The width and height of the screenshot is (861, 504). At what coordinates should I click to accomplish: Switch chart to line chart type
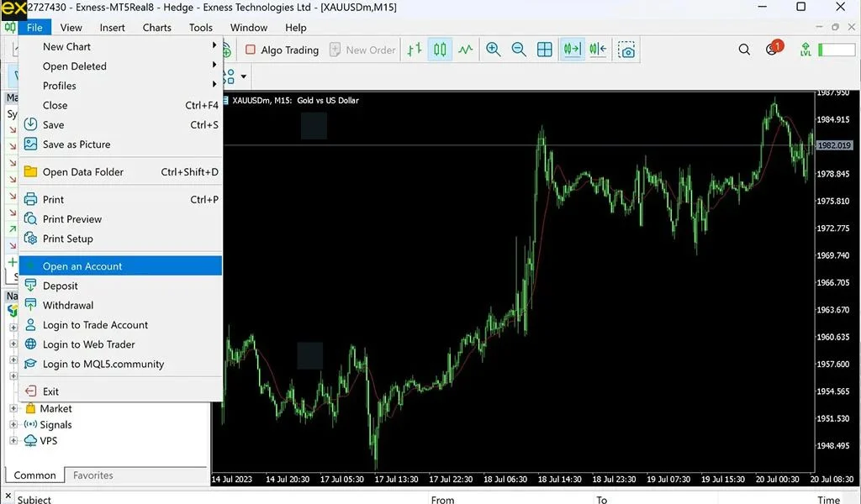tap(466, 50)
